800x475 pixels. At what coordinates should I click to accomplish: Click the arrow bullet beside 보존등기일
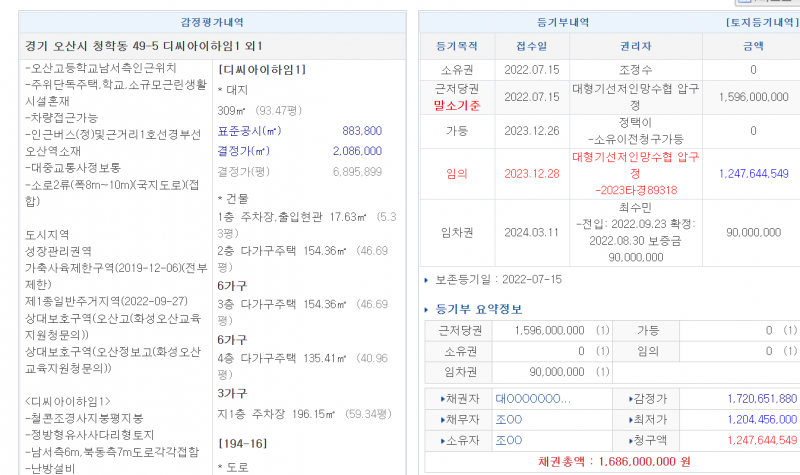427,280
